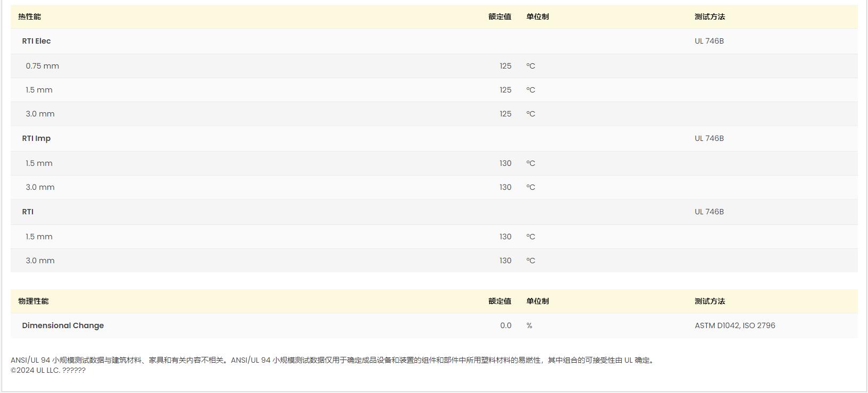Image resolution: width=868 pixels, height=393 pixels.
Task: Select the Dimensional Change row label
Action: pos(63,325)
